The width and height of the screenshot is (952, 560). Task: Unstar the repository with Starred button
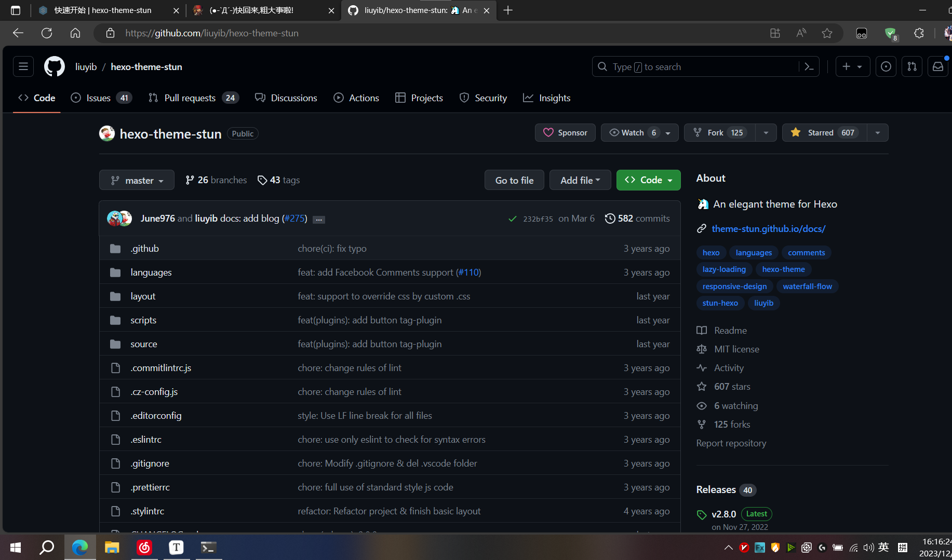pos(824,133)
